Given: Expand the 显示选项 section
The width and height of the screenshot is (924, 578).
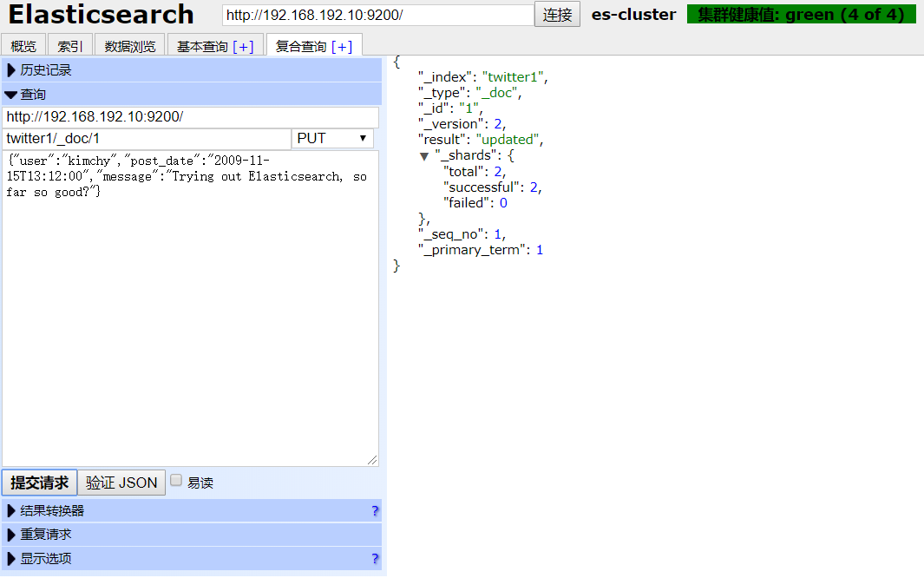Looking at the screenshot, I should (x=192, y=559).
